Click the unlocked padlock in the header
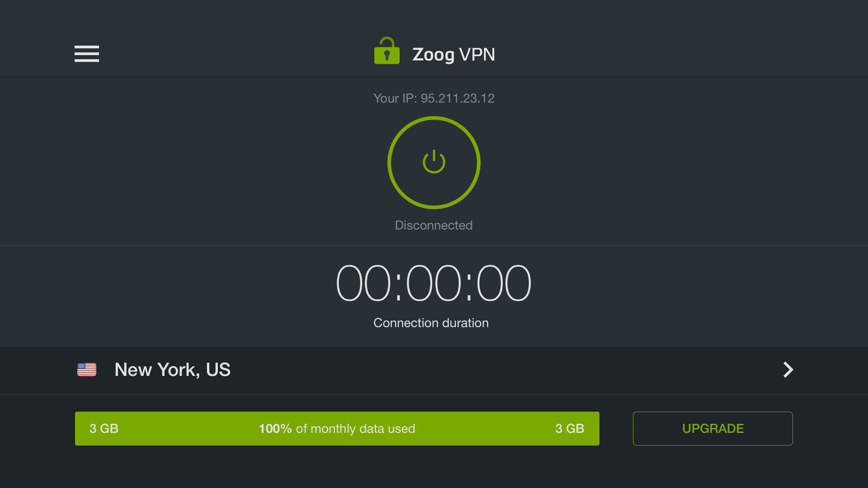Screen dimensions: 868x488 click(x=387, y=51)
